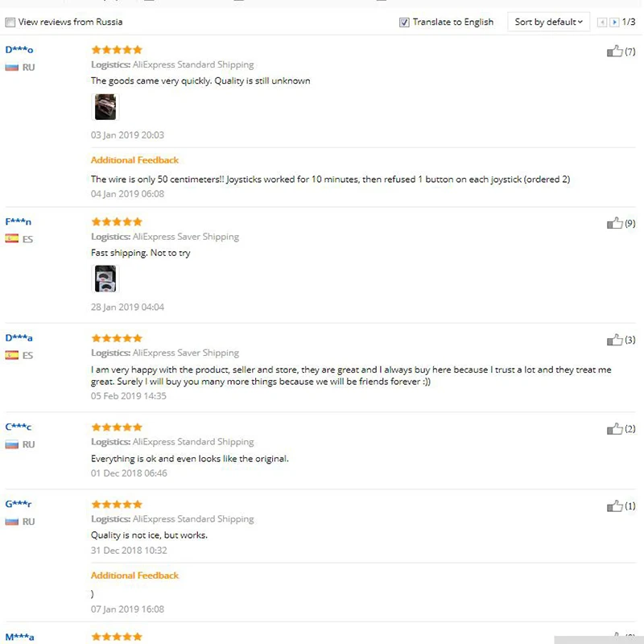This screenshot has height=644, width=644.
Task: Uncheck Translate to English checkbox
Action: [x=404, y=23]
